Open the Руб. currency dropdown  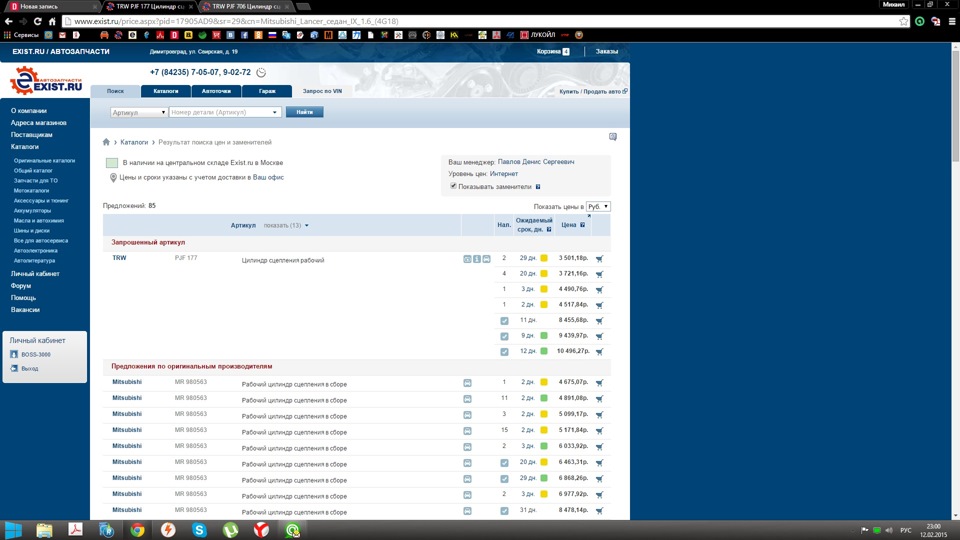coord(598,206)
